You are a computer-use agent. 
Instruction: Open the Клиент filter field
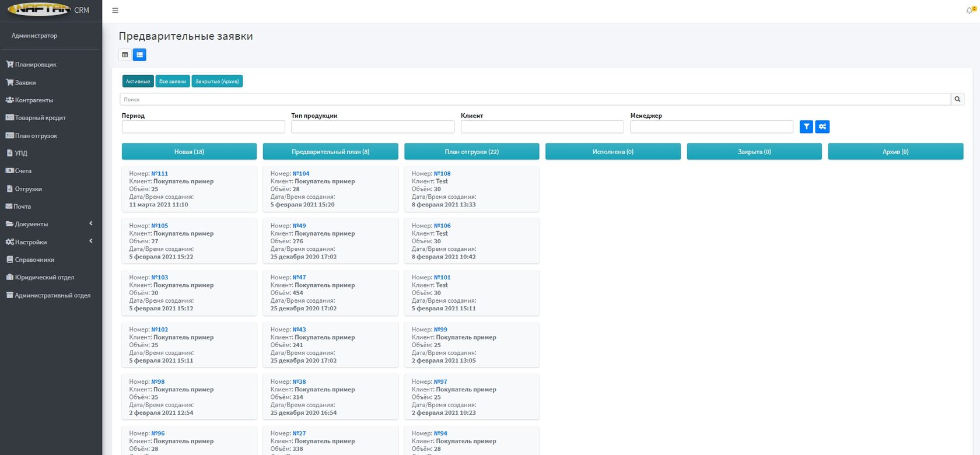click(542, 127)
